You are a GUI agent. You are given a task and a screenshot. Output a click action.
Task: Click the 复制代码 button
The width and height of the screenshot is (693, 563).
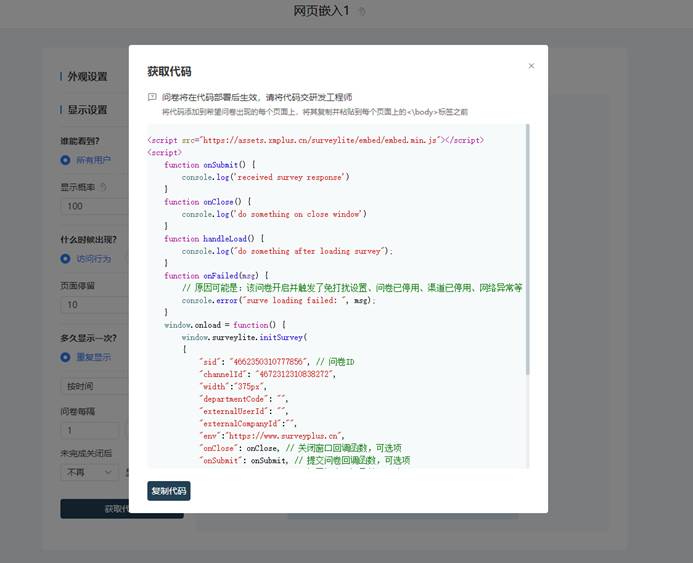[169, 491]
